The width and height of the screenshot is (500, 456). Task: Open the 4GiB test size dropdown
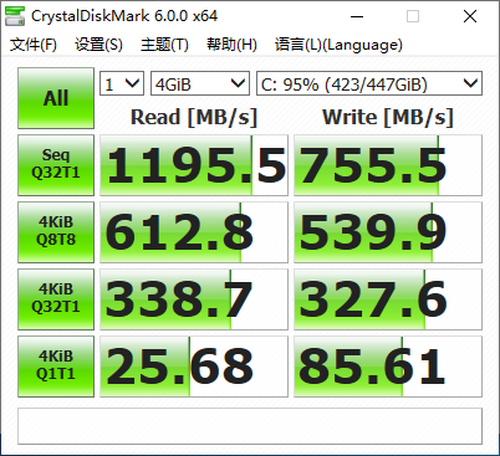(200, 83)
